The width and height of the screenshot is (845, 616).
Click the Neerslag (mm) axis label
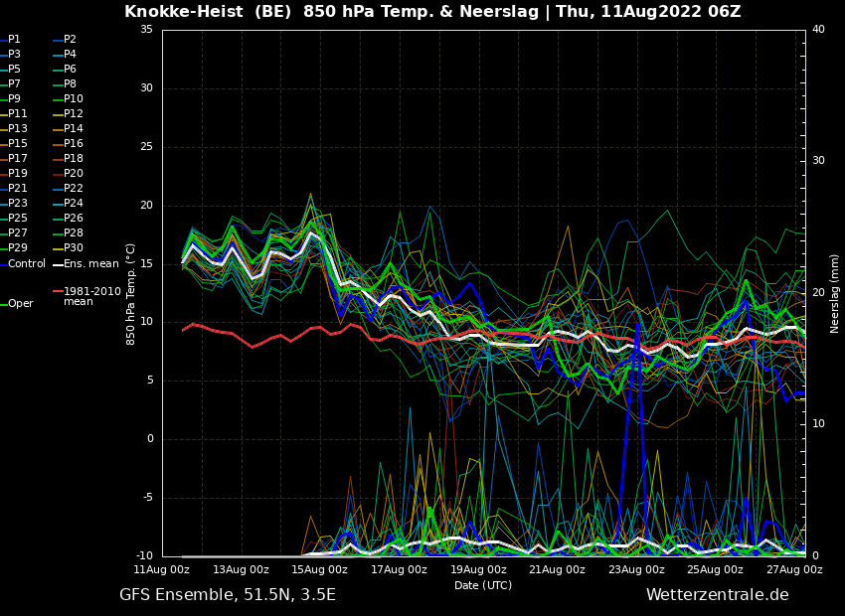click(x=835, y=293)
